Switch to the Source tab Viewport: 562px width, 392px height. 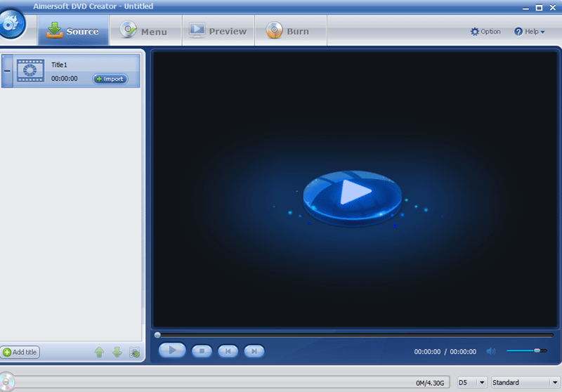73,30
